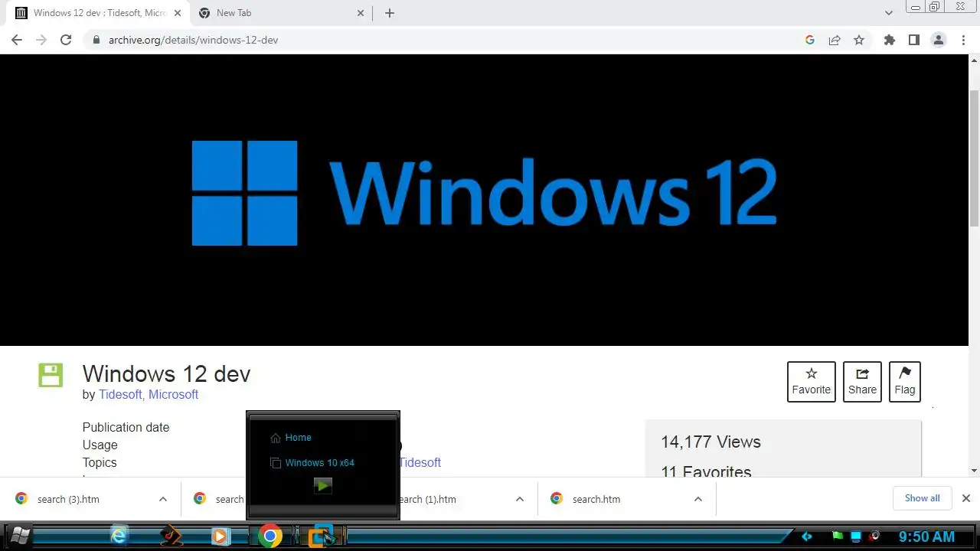980x551 pixels.
Task: Open a new tab with plus button
Action: (390, 13)
